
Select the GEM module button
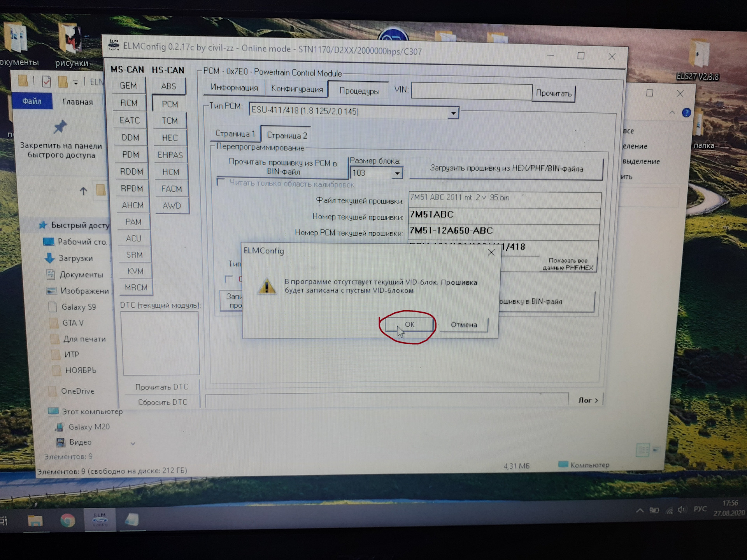[x=128, y=86]
